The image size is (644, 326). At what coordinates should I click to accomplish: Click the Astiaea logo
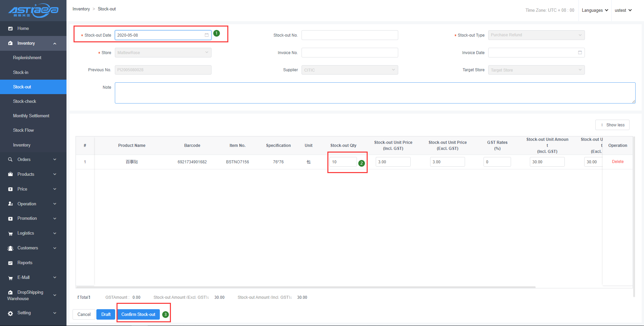click(33, 10)
